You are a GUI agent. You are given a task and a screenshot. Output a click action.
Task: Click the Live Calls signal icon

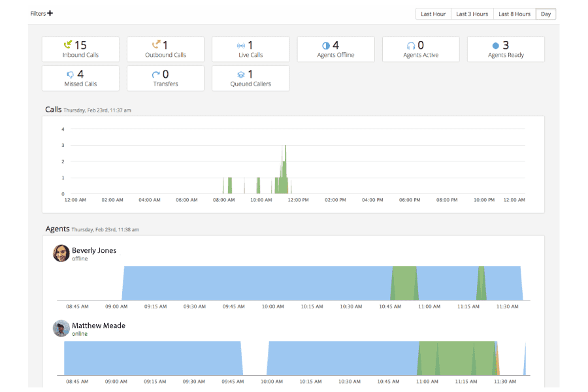click(x=240, y=46)
